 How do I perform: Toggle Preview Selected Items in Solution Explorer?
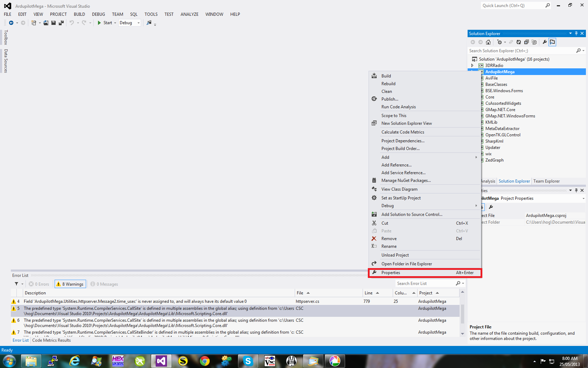pos(552,42)
